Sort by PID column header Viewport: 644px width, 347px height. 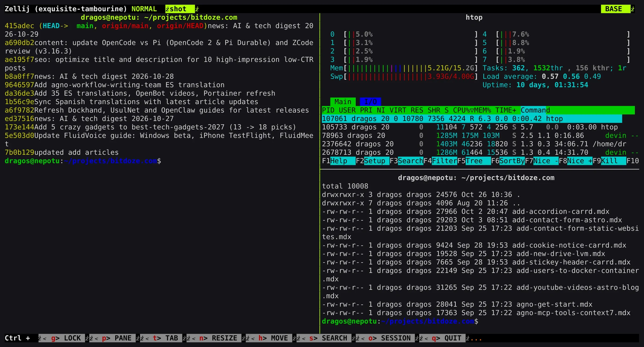[x=328, y=110]
